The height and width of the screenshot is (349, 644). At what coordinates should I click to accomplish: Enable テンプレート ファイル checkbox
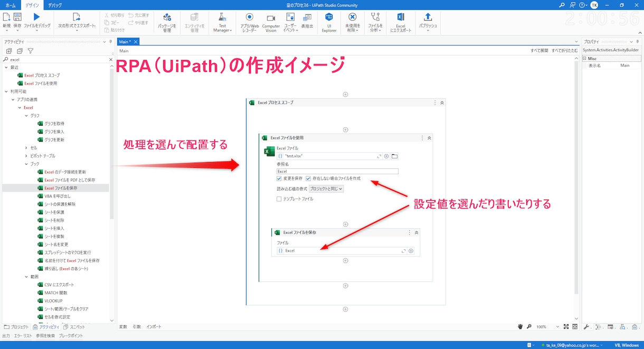pos(279,199)
